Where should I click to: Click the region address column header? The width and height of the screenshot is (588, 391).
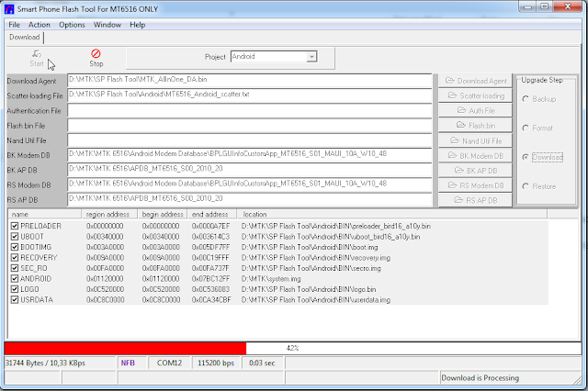109,214
